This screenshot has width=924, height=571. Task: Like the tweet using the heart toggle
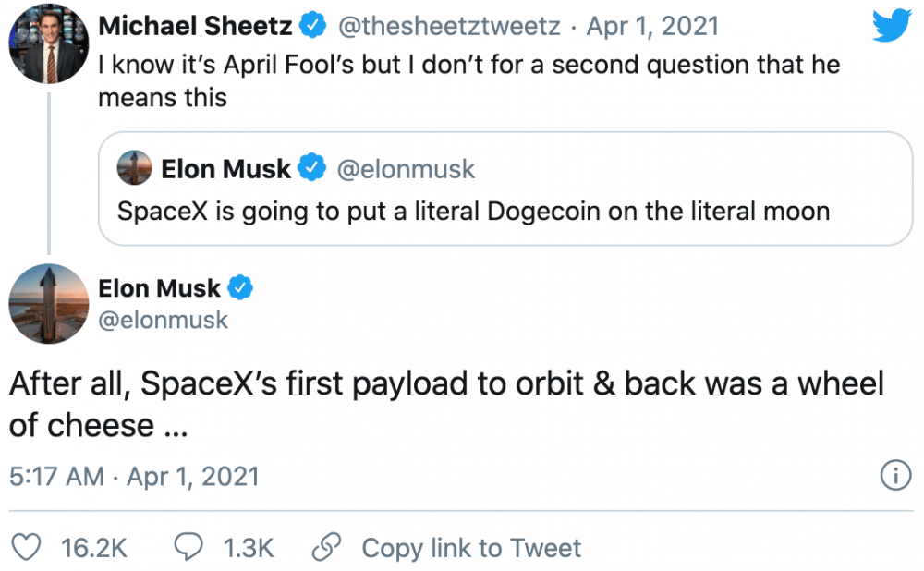pyautogui.click(x=27, y=547)
